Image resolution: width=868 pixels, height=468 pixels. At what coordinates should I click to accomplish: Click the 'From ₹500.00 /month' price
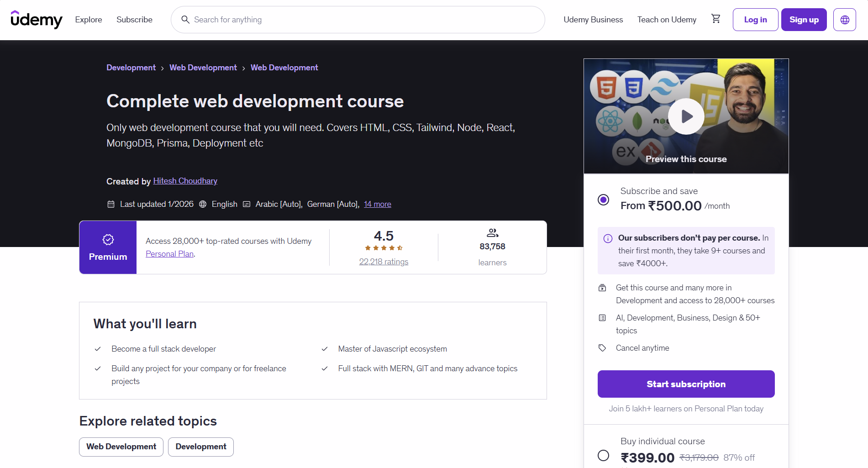tap(675, 205)
